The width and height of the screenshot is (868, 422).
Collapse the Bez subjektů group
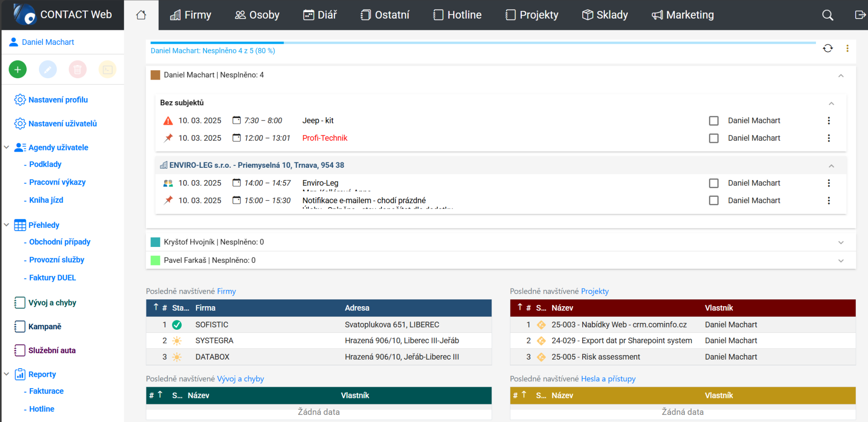[x=831, y=104]
